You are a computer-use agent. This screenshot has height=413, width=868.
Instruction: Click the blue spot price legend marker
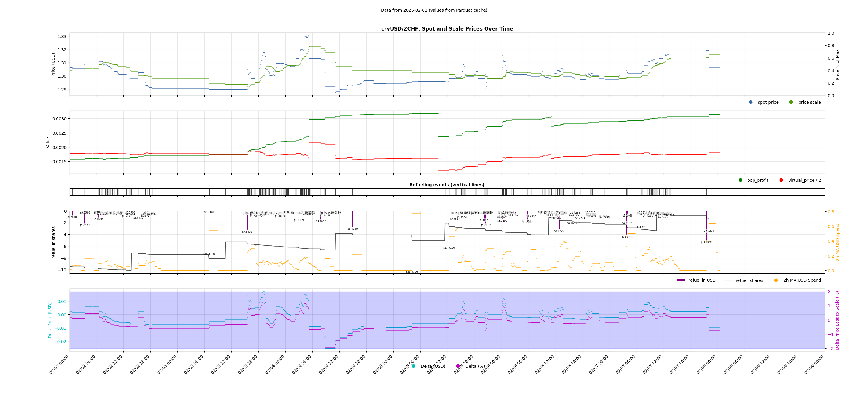[751, 102]
